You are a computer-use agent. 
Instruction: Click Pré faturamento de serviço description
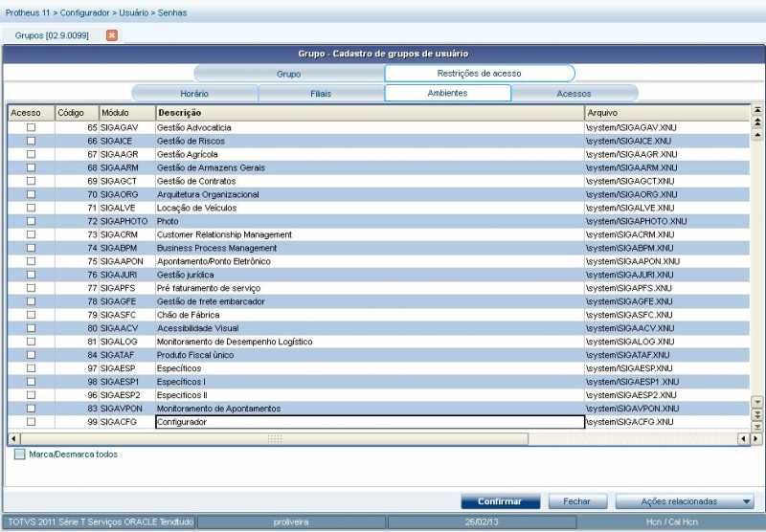[209, 288]
